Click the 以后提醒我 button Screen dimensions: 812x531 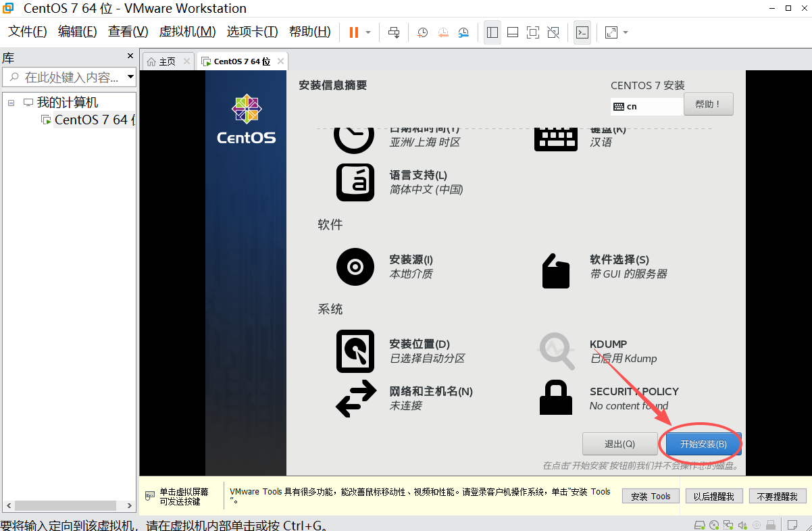point(714,496)
